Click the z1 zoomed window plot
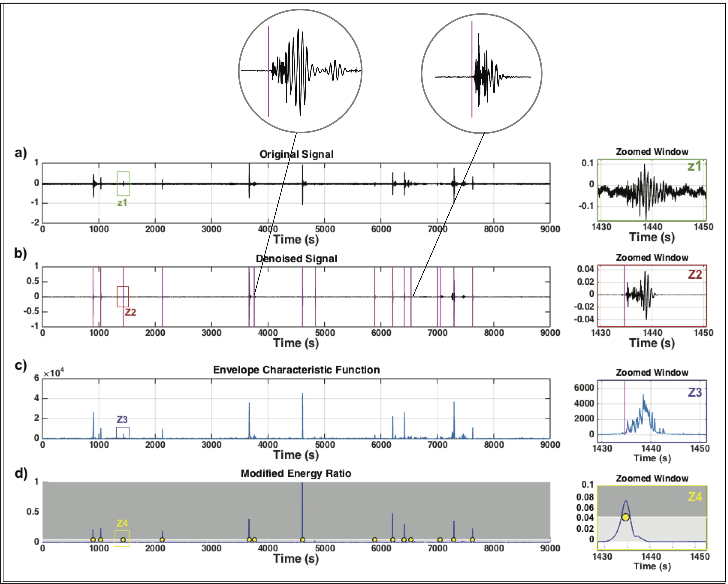The image size is (728, 584). pos(652,190)
